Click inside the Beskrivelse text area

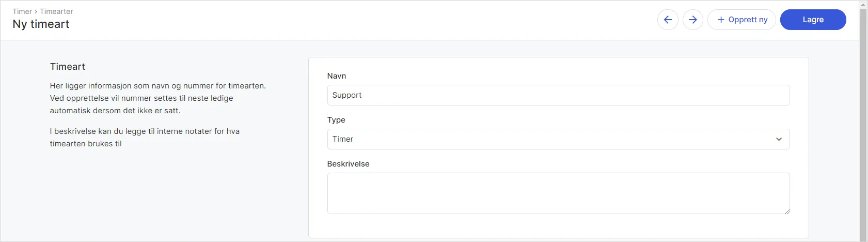(x=558, y=193)
